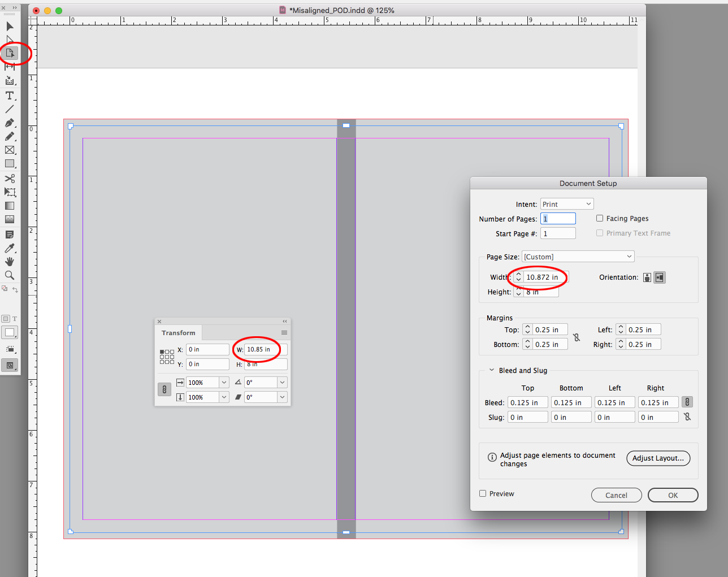Cancel the Document Setup dialog
The image size is (728, 577).
click(616, 495)
